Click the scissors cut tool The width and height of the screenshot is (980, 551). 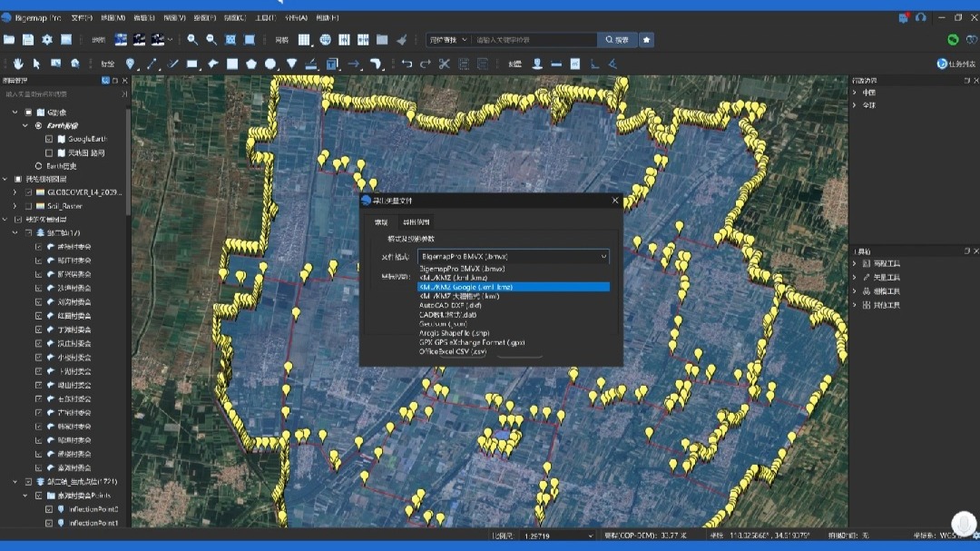[x=444, y=64]
